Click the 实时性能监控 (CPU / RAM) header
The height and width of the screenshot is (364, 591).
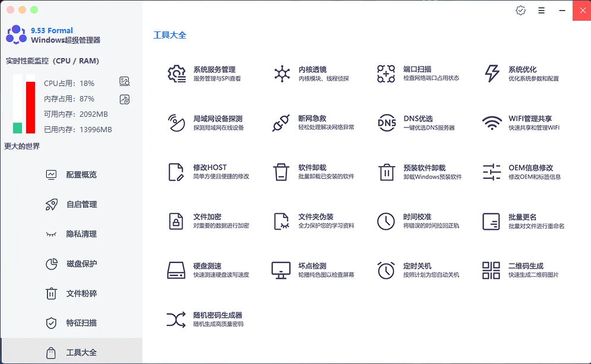click(52, 61)
